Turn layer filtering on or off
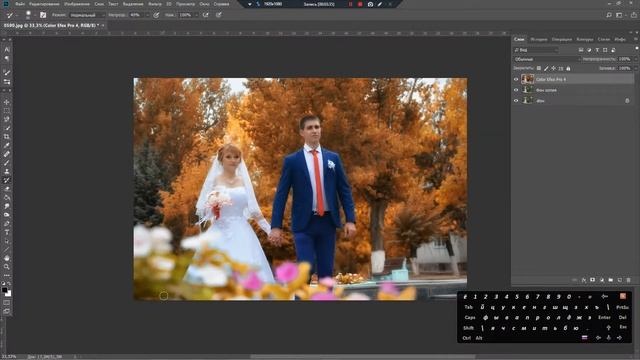The width and height of the screenshot is (640, 360). (637, 48)
